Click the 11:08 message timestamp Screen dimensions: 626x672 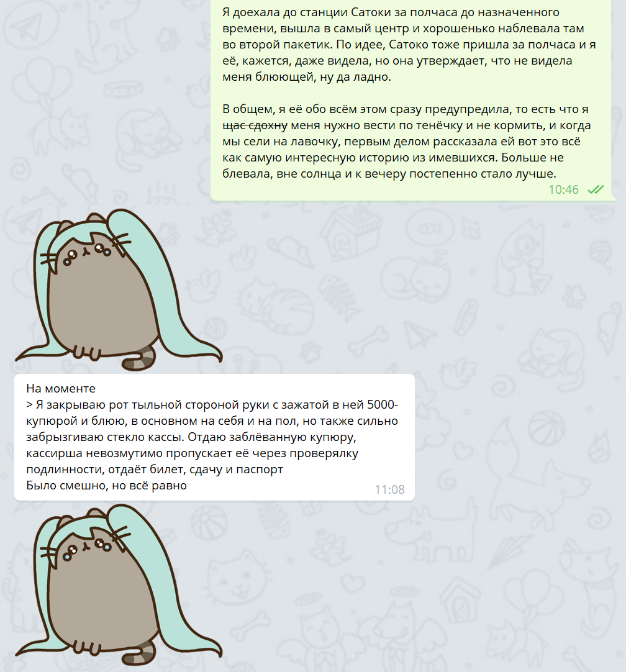point(389,489)
